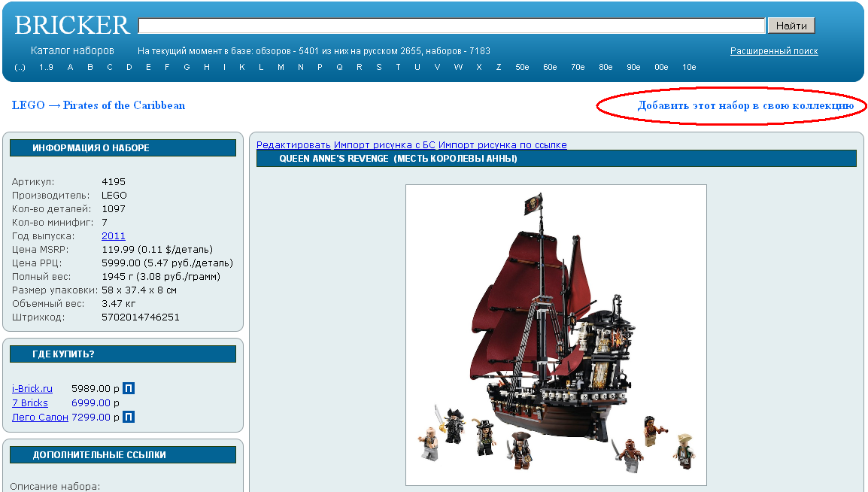868x492 pixels.
Task: Click the ДОПОЛНИТЕЛЬНЫЕ ССЫЛКИ header
Action: click(123, 455)
